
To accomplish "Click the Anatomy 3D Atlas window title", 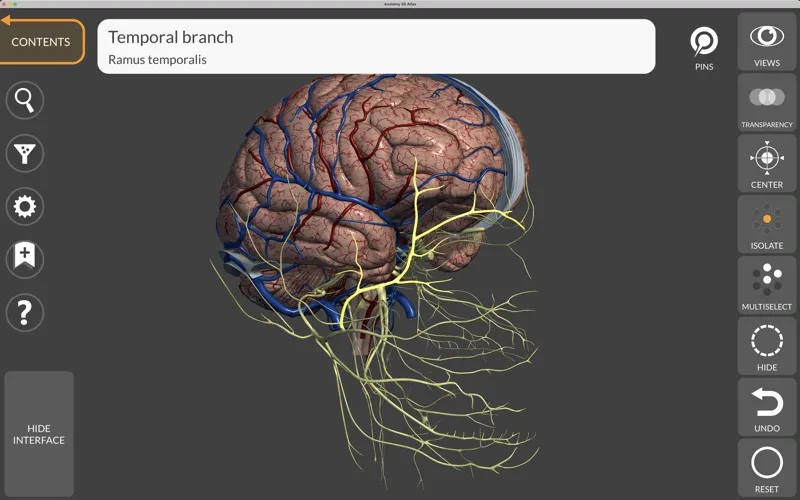I will 400,4.
